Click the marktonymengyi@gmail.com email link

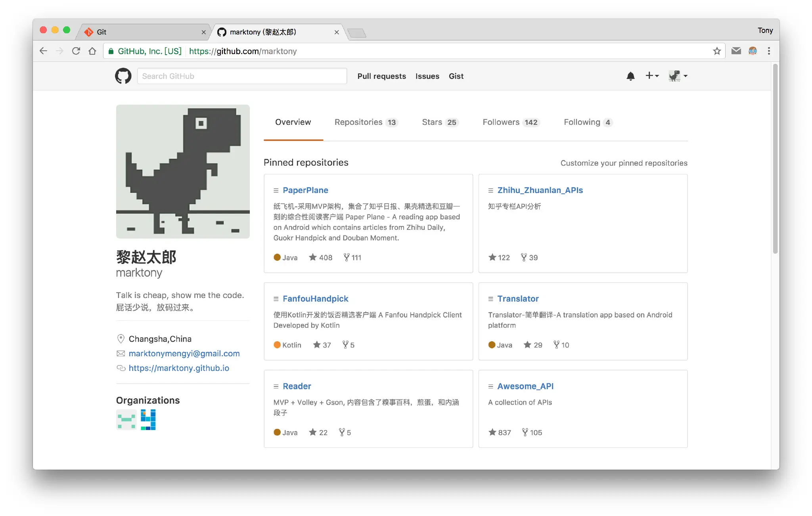click(184, 354)
